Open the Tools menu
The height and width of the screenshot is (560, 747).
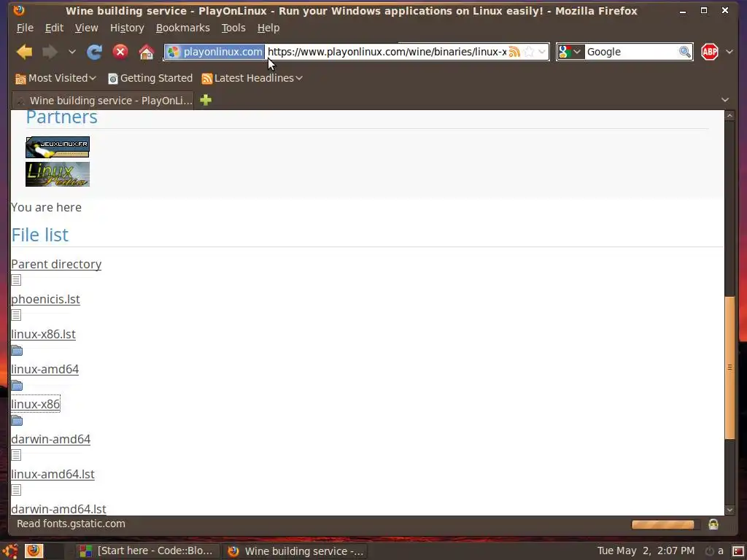click(233, 28)
